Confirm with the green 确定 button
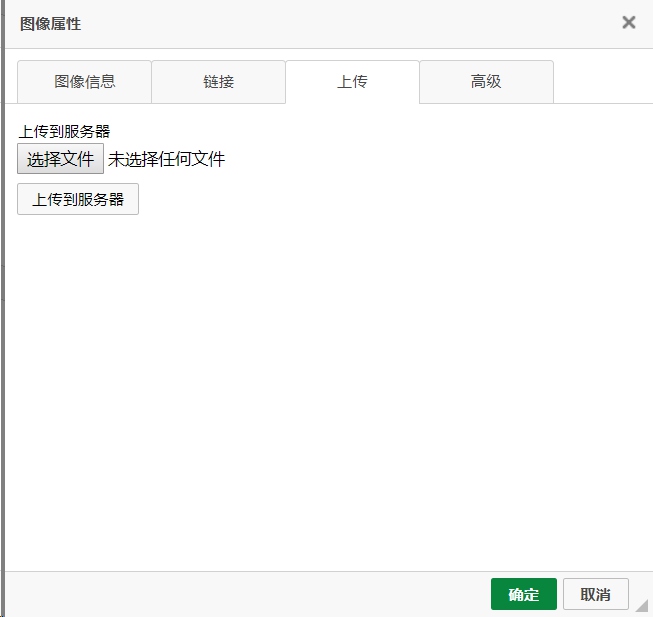Screen dimensions: 653x617 coord(523,594)
